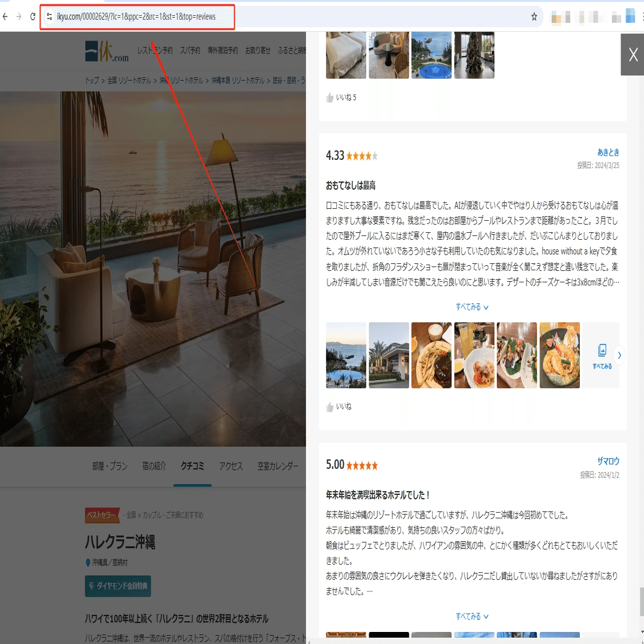Like the top review with いいね 5 thumbs-up
644x644 pixels.
330,98
